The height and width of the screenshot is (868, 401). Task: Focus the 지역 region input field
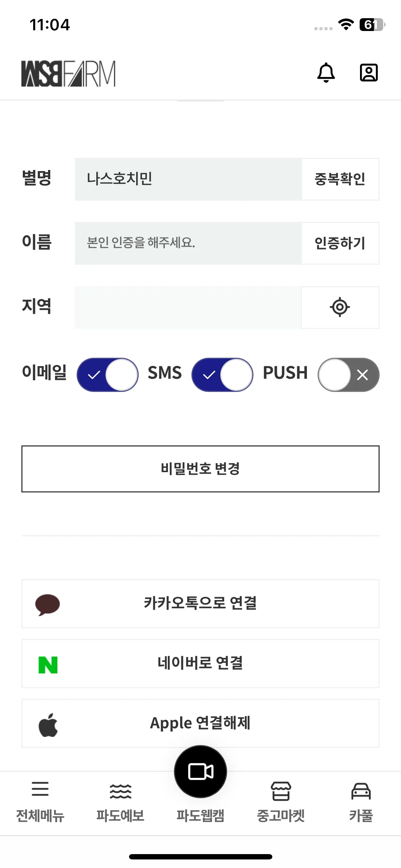188,307
